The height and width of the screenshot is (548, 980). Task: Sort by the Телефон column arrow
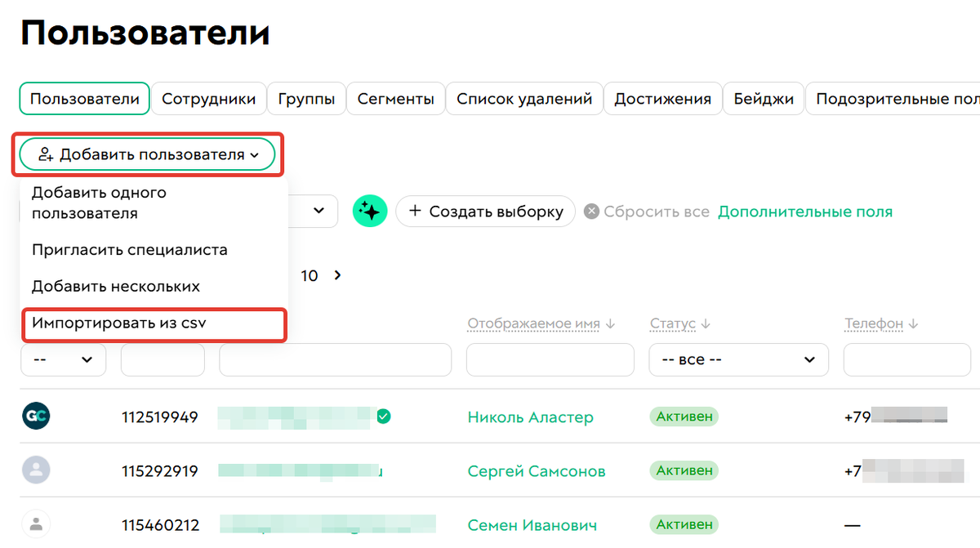(913, 324)
